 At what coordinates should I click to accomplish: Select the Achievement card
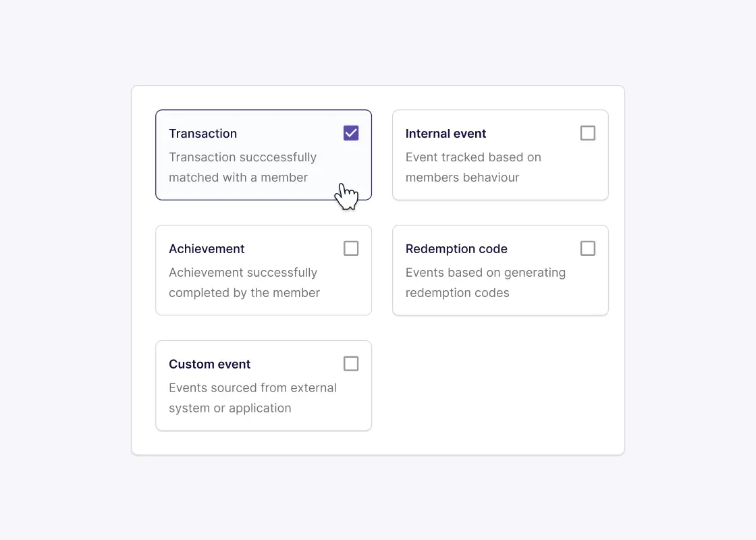click(x=263, y=270)
